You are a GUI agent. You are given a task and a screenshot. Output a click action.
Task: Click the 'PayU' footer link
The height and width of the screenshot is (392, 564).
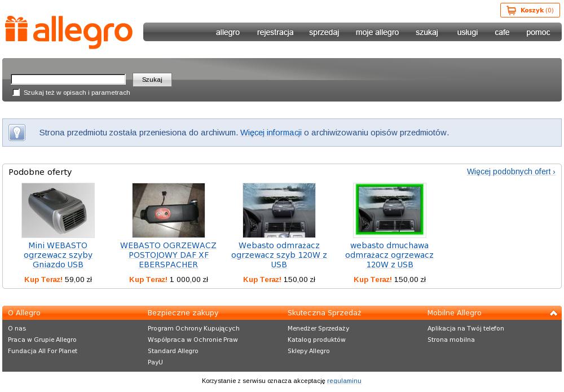click(x=156, y=362)
